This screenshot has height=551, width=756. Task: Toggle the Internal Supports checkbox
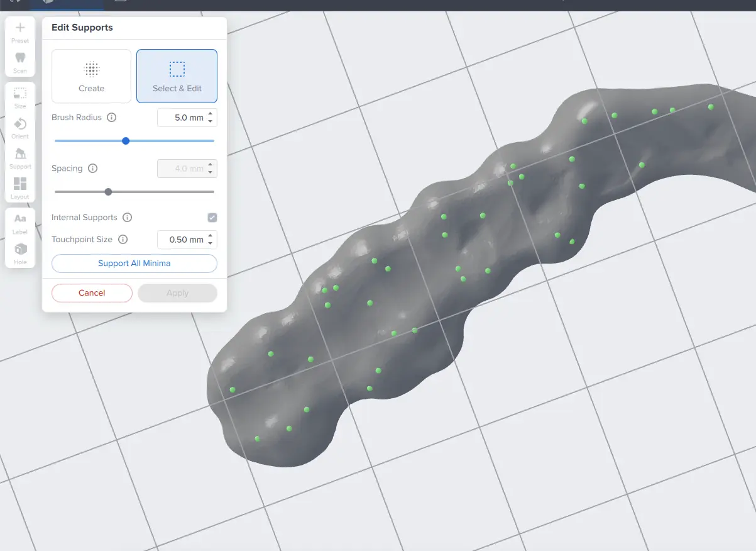pyautogui.click(x=212, y=218)
